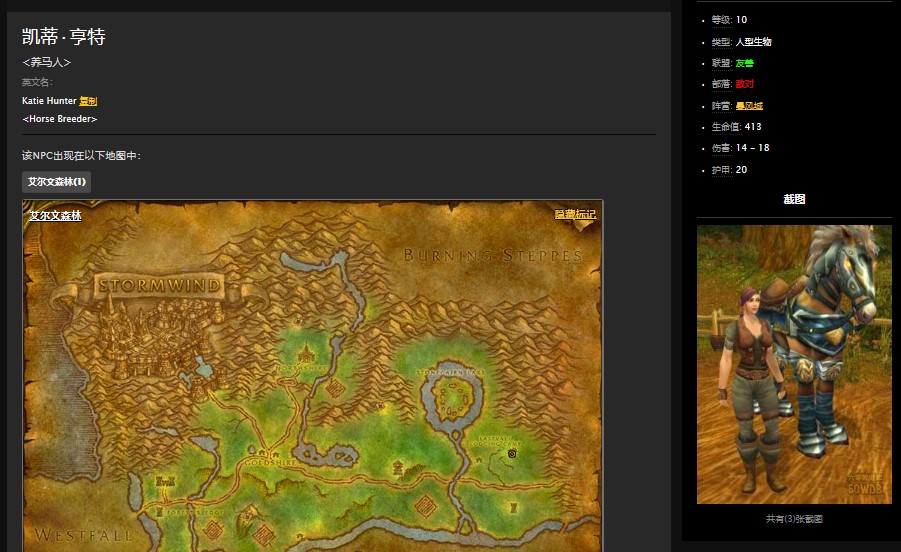Click the Stone Cairn Lake island on map

point(455,400)
